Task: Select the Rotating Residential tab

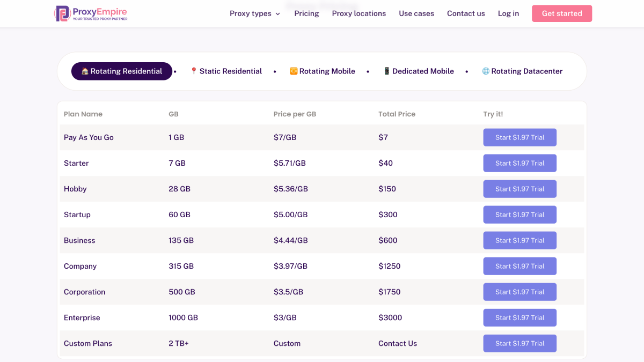Action: tap(122, 71)
